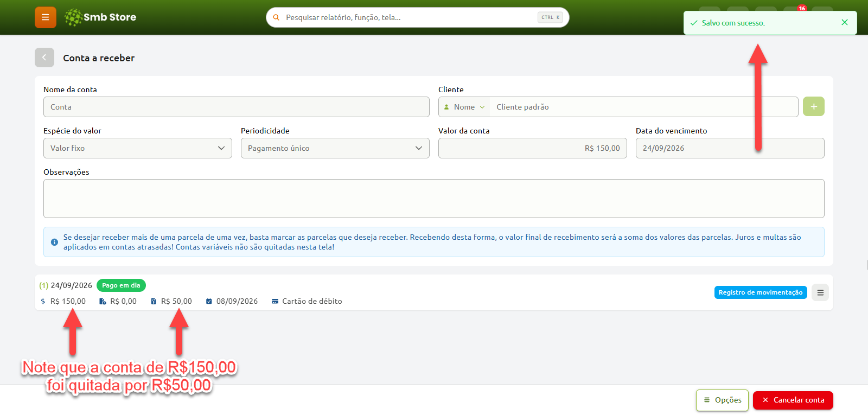The image size is (868, 415).
Task: Click the Smb Store logo
Action: 100,17
